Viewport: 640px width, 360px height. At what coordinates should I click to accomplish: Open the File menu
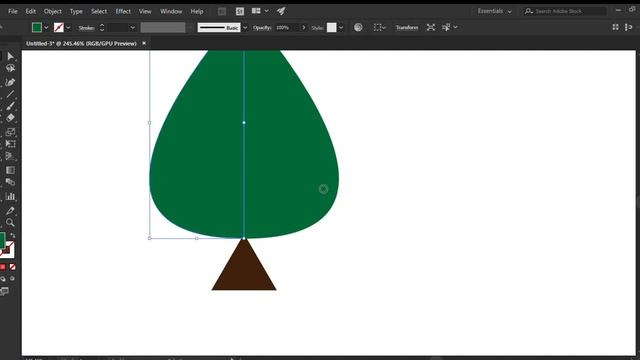click(x=13, y=11)
